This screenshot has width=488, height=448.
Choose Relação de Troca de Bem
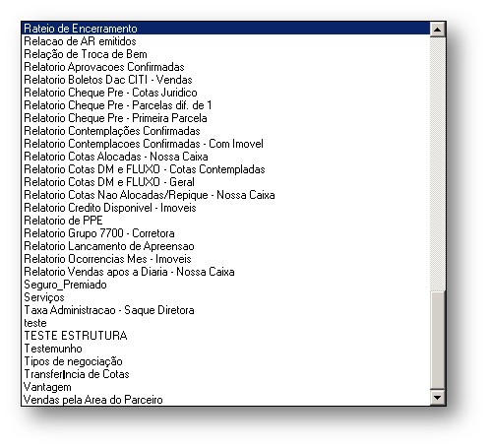point(225,54)
